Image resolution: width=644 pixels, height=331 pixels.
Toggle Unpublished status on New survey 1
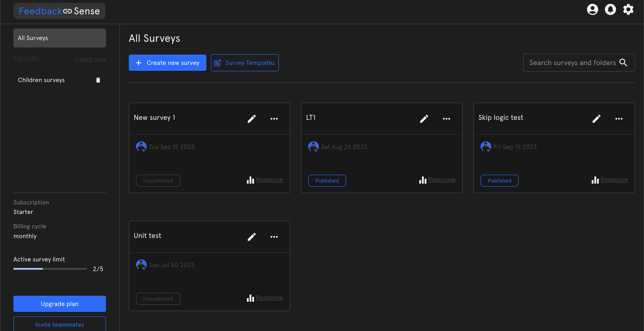158,180
